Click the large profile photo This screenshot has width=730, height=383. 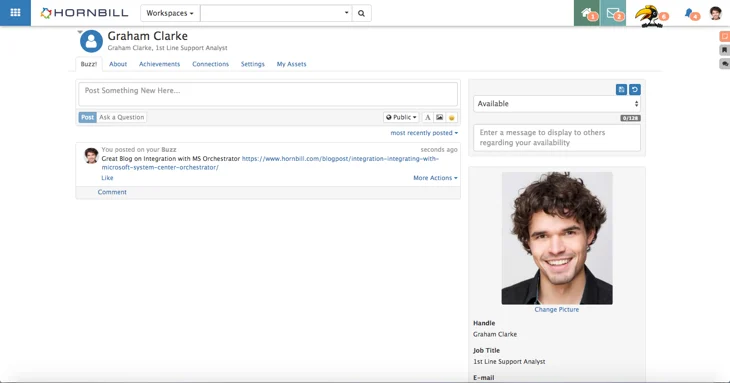tap(557, 238)
